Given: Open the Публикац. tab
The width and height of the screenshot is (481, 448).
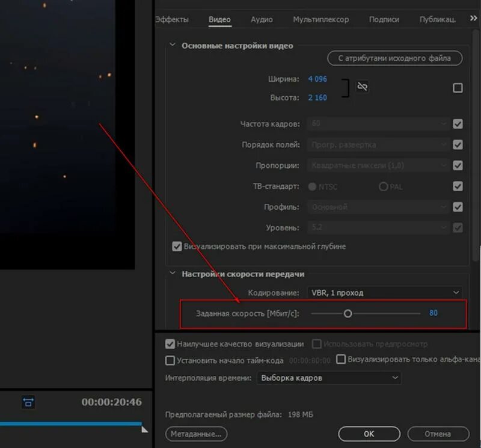Looking at the screenshot, I should click(438, 19).
